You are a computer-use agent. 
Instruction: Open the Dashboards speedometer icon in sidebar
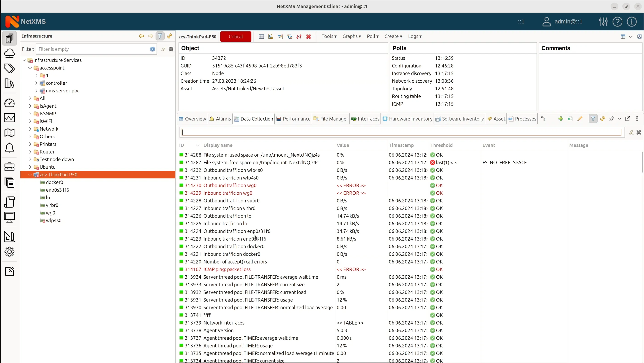(x=10, y=103)
